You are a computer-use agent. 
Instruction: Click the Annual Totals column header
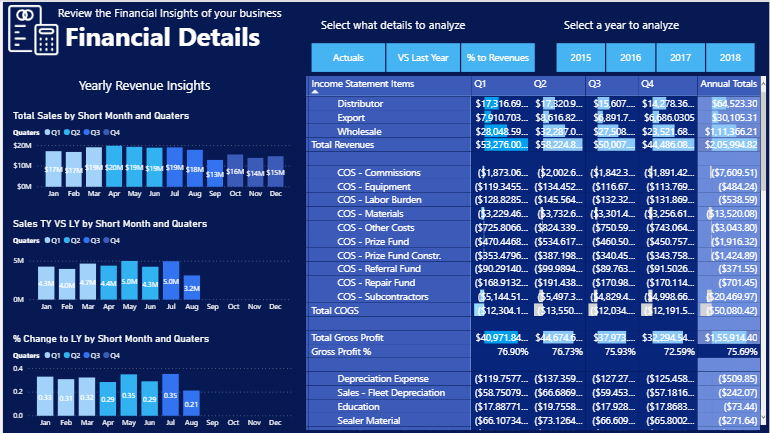[728, 83]
